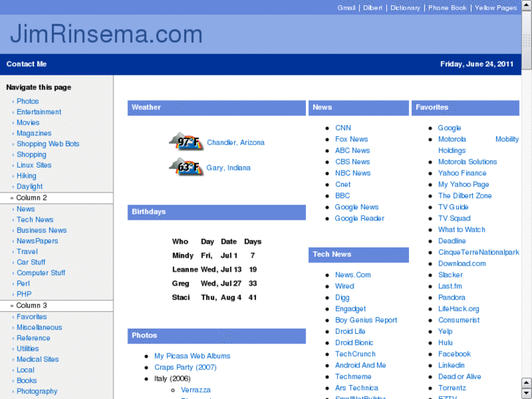
Task: Open the CNN news link
Action: (342, 127)
